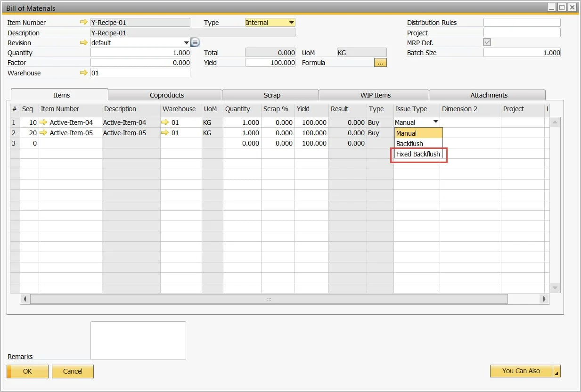Click the Item Number field Y-Recipe-01
The width and height of the screenshot is (581, 392).
[x=140, y=23]
